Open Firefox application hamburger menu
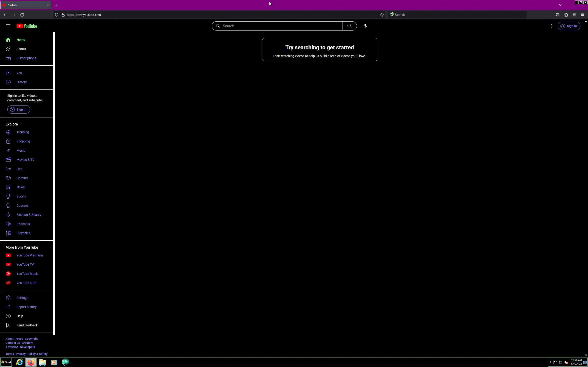The height and width of the screenshot is (367, 588). 582,15
